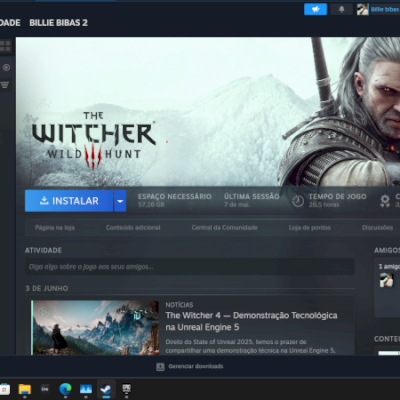Image resolution: width=400 pixels, height=400 pixels.
Task: Open the game settings gear icon
Action: 385,201
